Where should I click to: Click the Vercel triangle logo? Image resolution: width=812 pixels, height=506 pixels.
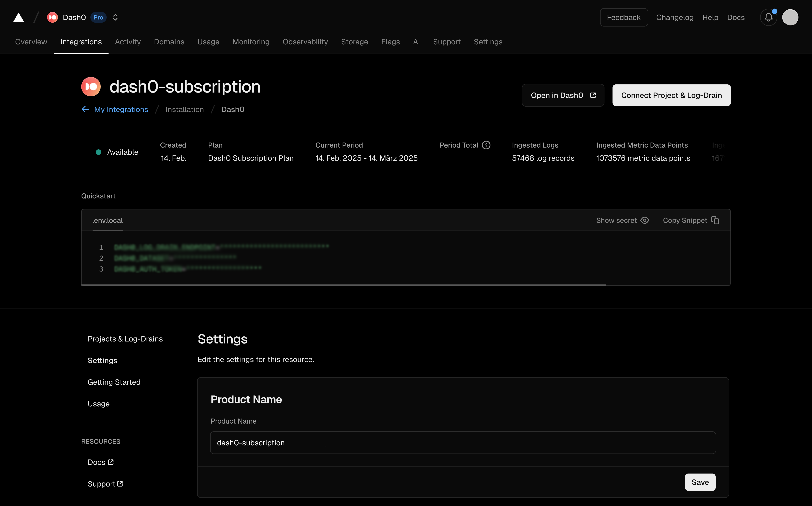[x=18, y=17]
